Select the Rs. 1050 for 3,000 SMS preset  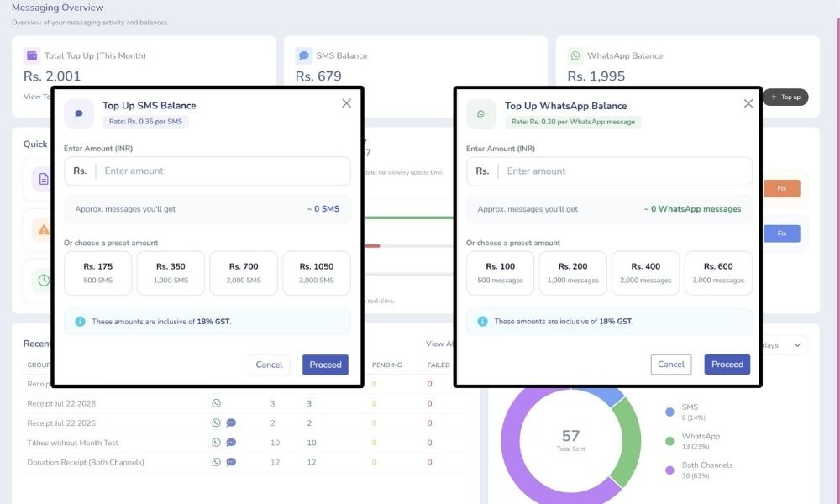click(317, 273)
